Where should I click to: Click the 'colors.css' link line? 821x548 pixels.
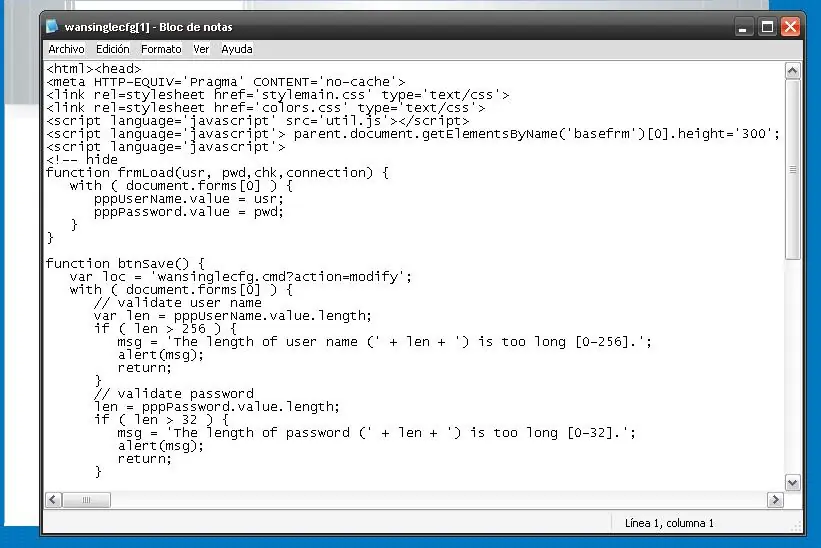(x=265, y=108)
